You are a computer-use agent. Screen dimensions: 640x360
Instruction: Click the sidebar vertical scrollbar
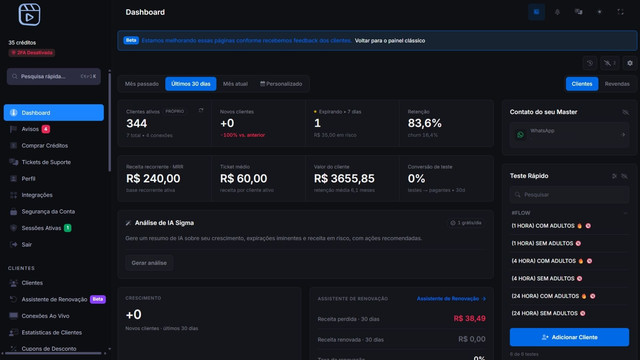[109, 121]
